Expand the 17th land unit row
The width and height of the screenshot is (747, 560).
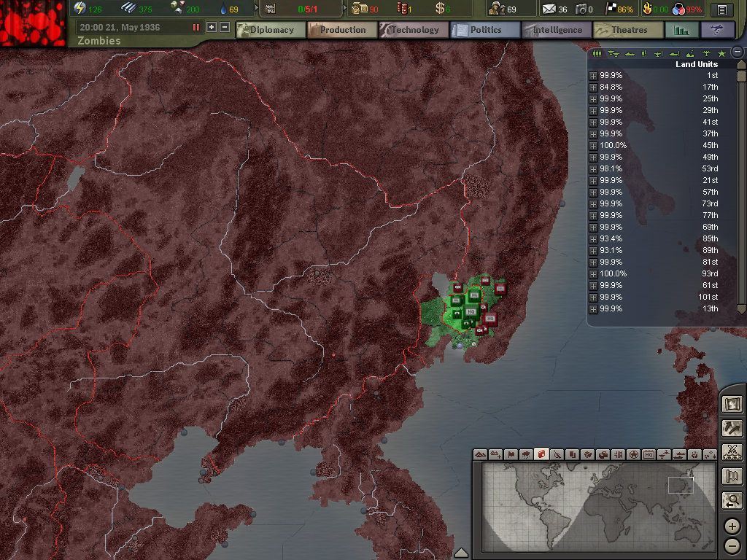(x=593, y=87)
